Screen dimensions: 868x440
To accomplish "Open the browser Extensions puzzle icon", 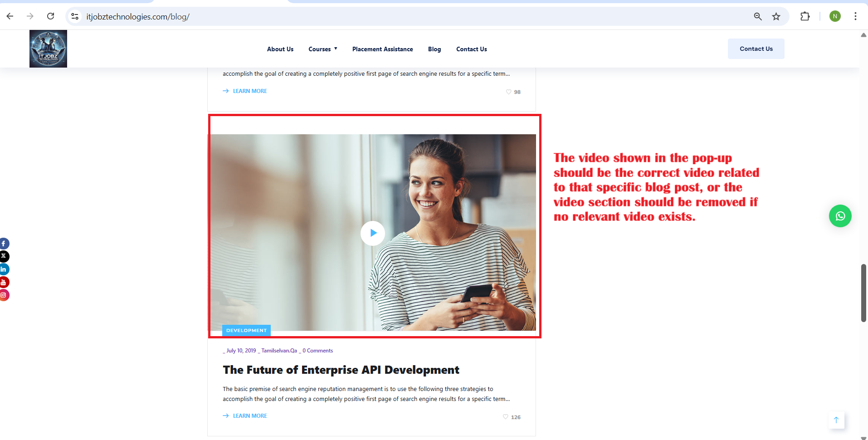I will coord(805,17).
